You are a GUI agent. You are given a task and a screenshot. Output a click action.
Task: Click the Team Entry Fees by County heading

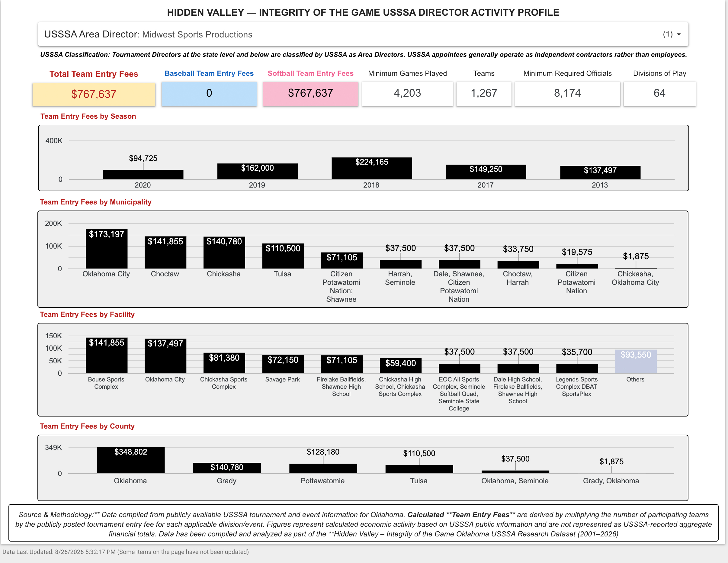pos(87,426)
